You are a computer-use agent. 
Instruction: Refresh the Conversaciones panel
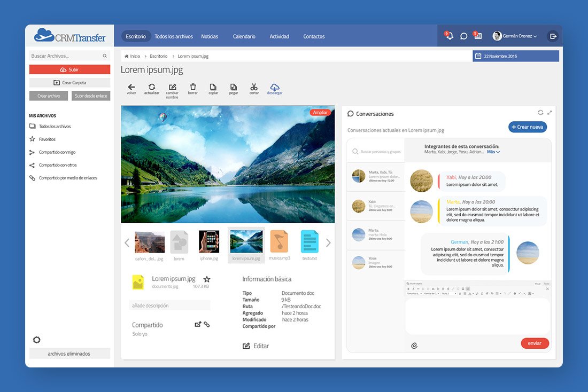pos(540,113)
